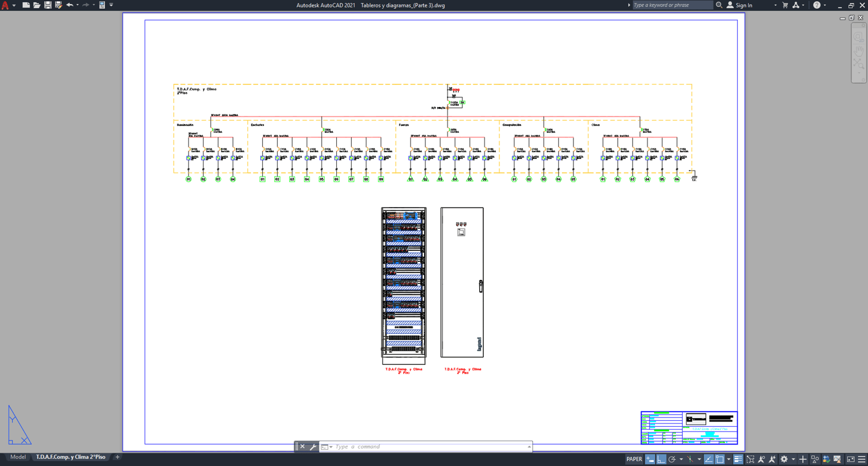Save the drawing with the Save icon
Viewport: 868px width, 466px height.
[x=47, y=5]
